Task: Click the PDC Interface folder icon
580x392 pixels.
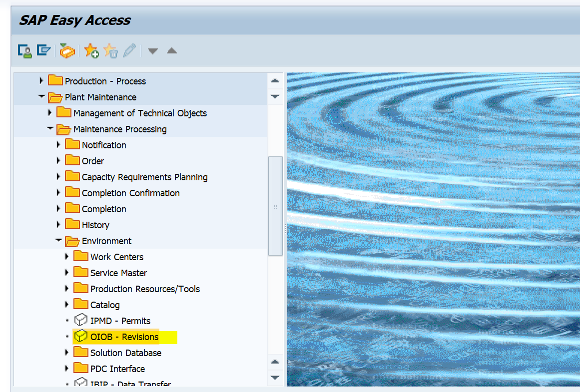Action: [x=80, y=368]
